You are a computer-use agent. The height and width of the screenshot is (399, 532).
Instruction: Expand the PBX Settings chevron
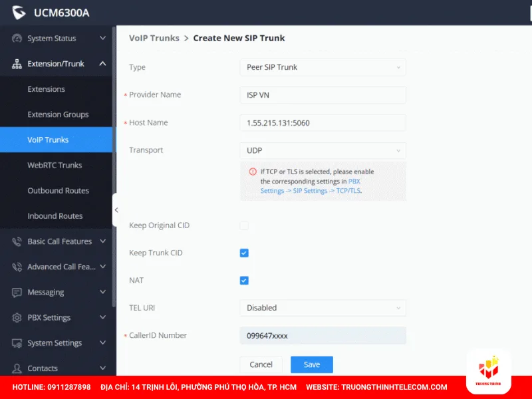tap(103, 317)
